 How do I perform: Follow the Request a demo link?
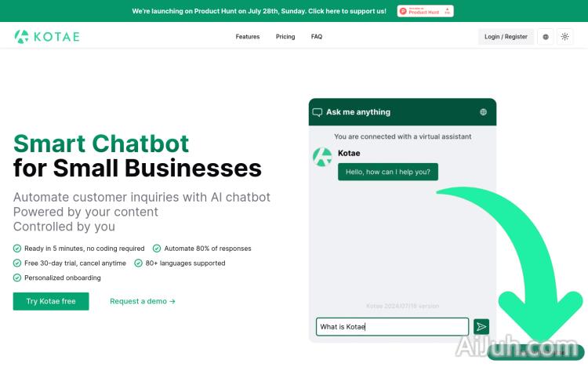143,301
